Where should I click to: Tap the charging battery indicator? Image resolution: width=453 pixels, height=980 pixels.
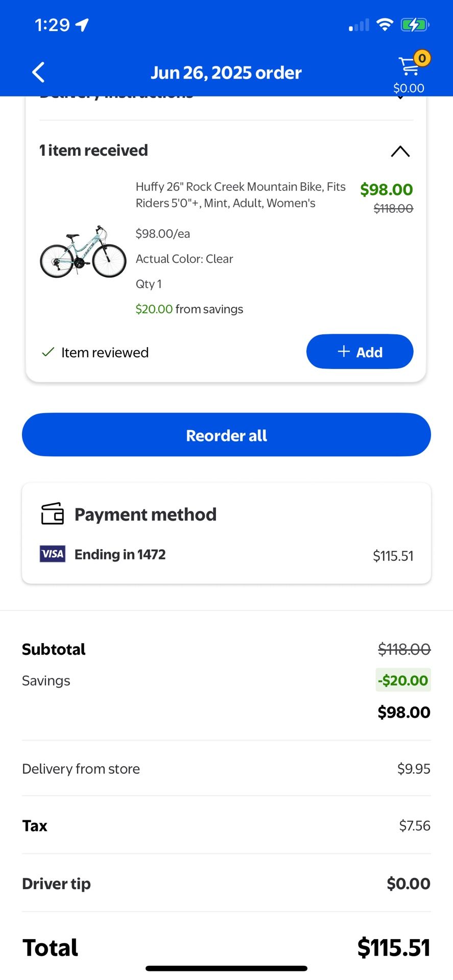coord(415,23)
